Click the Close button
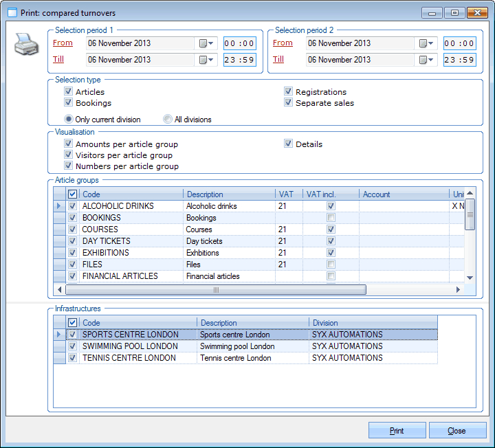This screenshot has height=448, width=495. click(457, 431)
